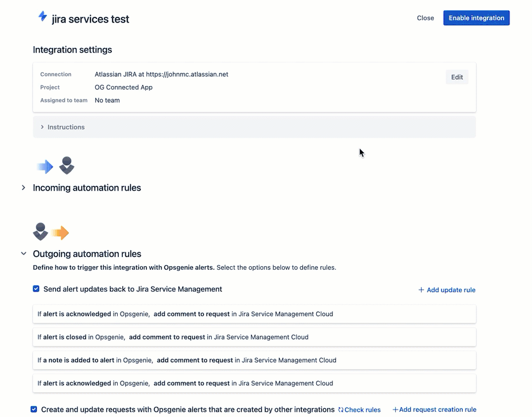Click the plus icon for Add request creation rule
This screenshot has height=417, width=532.
coord(395,409)
